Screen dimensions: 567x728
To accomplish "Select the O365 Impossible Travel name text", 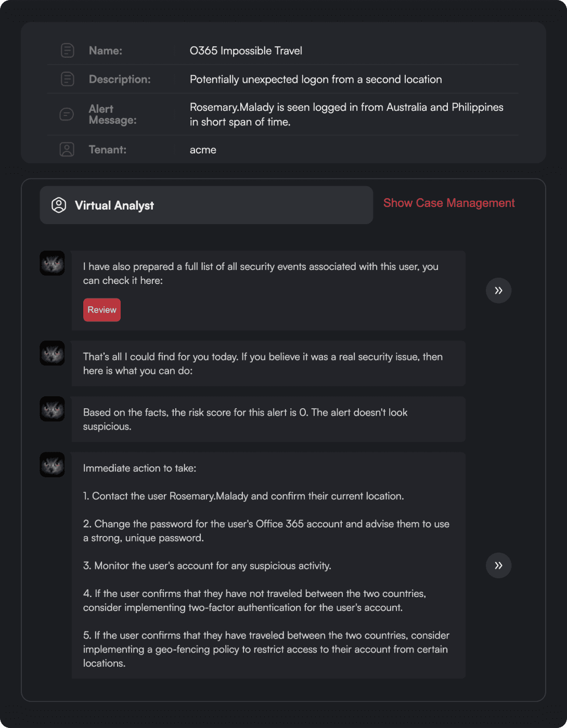I will [246, 50].
